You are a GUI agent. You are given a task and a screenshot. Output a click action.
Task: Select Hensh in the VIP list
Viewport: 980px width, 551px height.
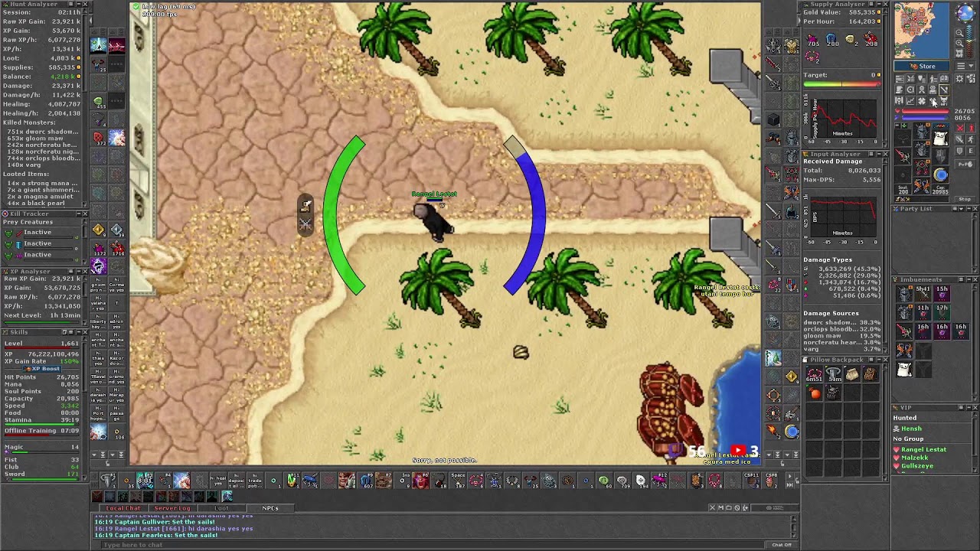912,429
